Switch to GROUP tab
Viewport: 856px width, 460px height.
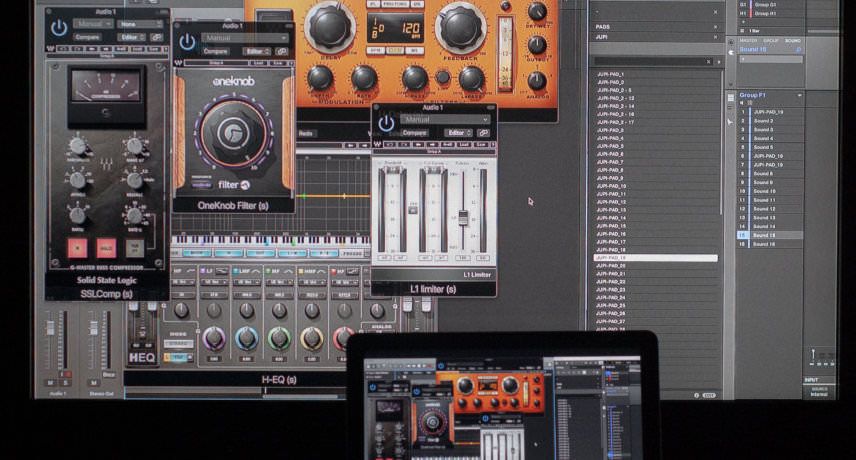(x=771, y=40)
